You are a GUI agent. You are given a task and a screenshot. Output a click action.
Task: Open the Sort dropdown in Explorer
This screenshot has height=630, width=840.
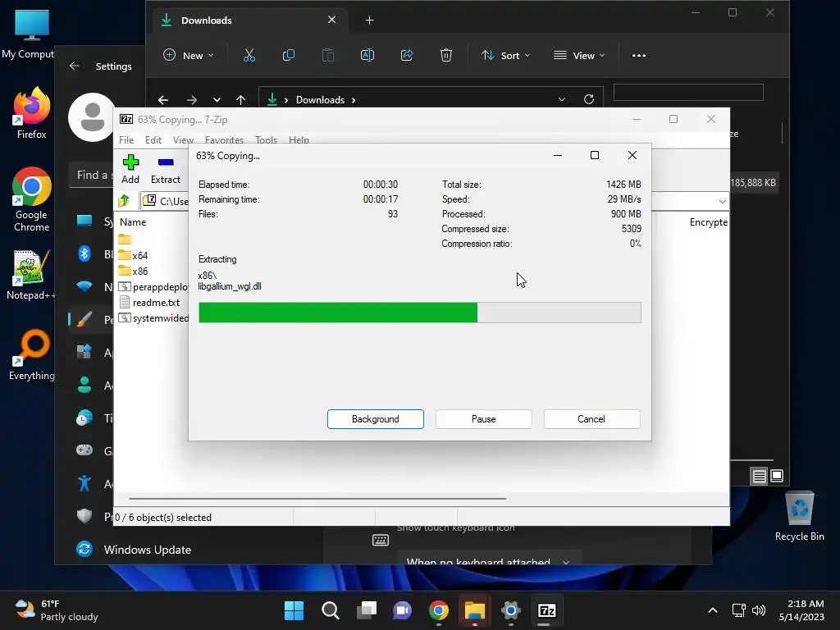(505, 55)
